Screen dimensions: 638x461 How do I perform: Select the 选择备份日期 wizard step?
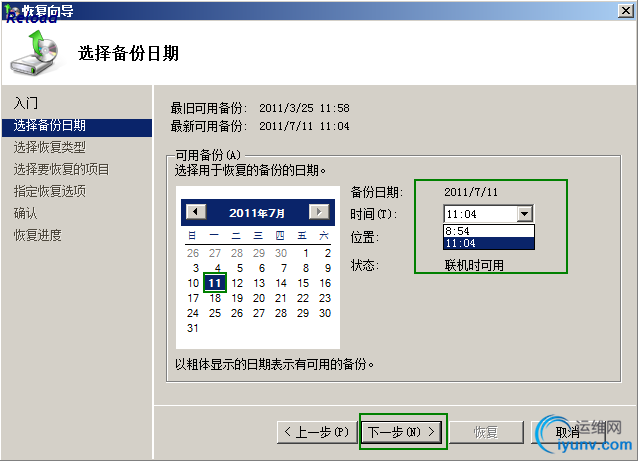77,126
